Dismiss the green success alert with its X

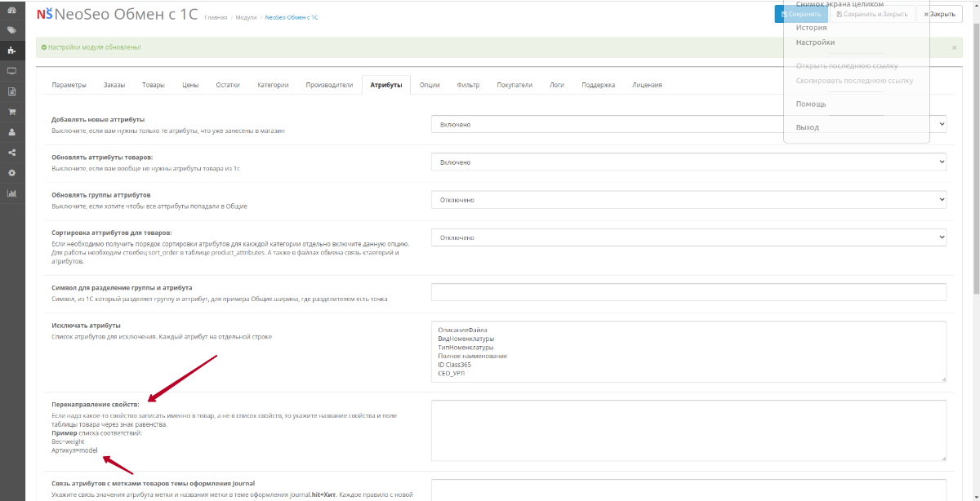click(x=955, y=47)
